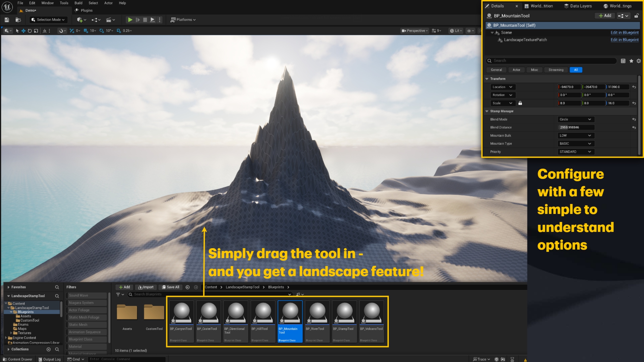Open the File menu
The width and height of the screenshot is (644, 362).
20,3
